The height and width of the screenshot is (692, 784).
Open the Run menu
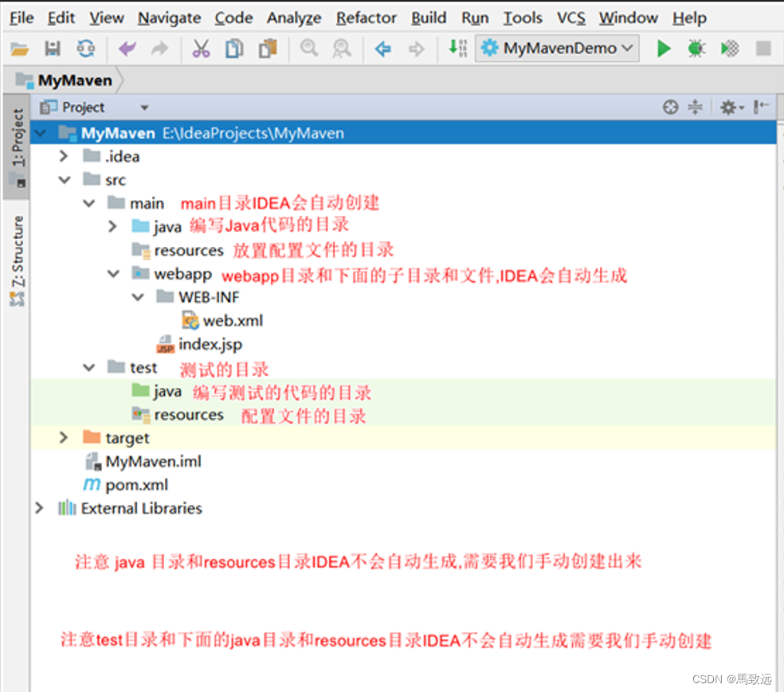pos(475,18)
